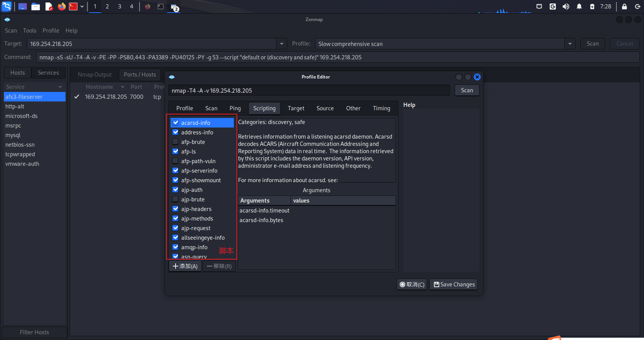Select the http-alt service
The image size is (644, 340).
[x=34, y=106]
